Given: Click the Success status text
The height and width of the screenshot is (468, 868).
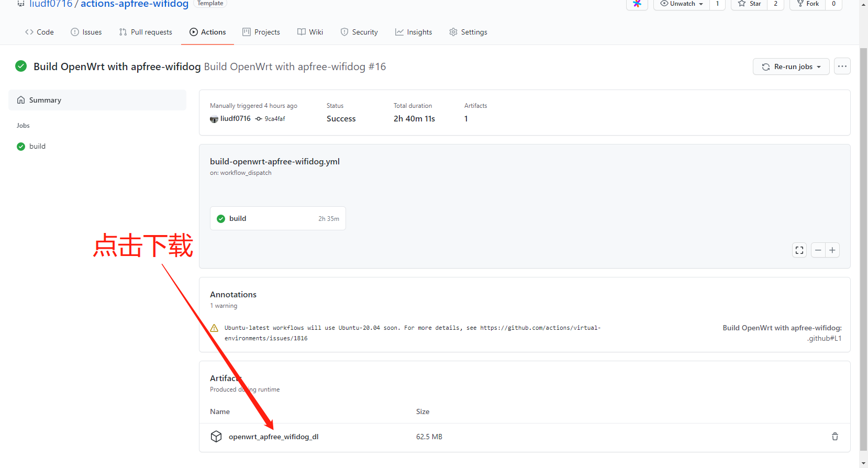Looking at the screenshot, I should coord(341,119).
